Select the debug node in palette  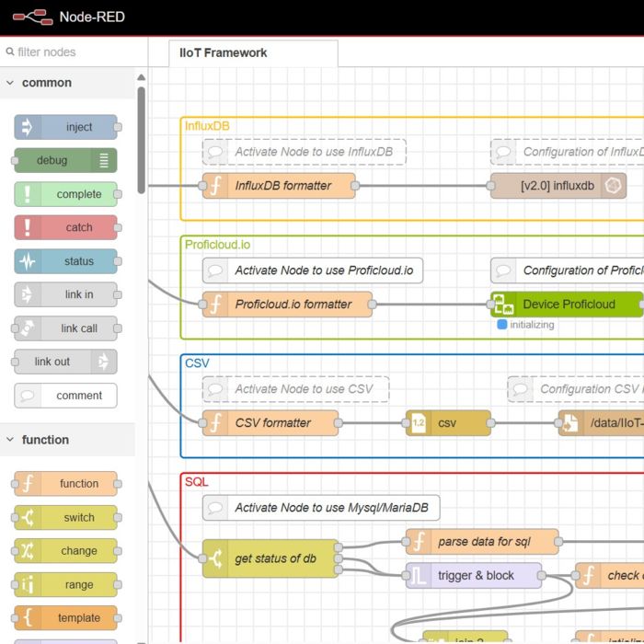point(64,160)
